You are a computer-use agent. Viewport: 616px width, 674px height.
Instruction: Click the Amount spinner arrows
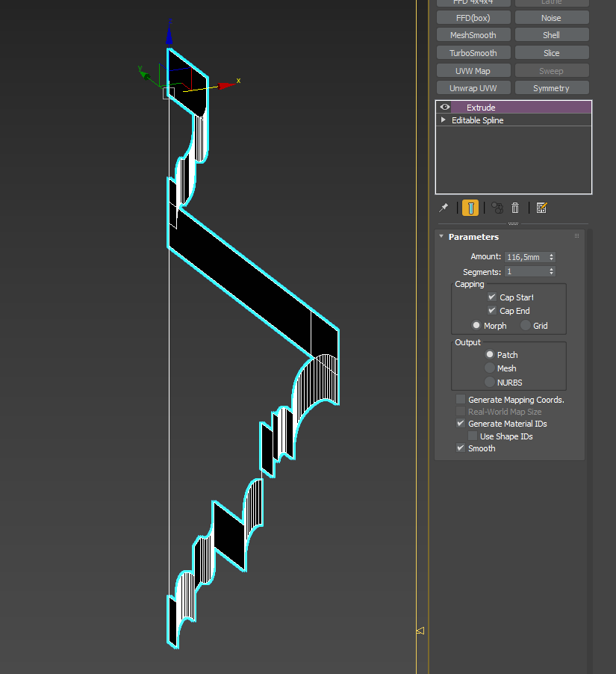pyautogui.click(x=552, y=257)
